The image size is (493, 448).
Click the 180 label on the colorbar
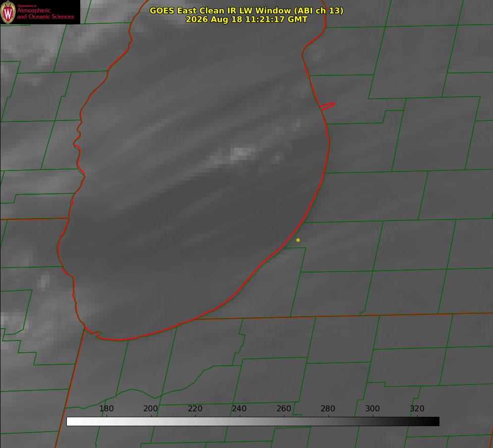(106, 408)
